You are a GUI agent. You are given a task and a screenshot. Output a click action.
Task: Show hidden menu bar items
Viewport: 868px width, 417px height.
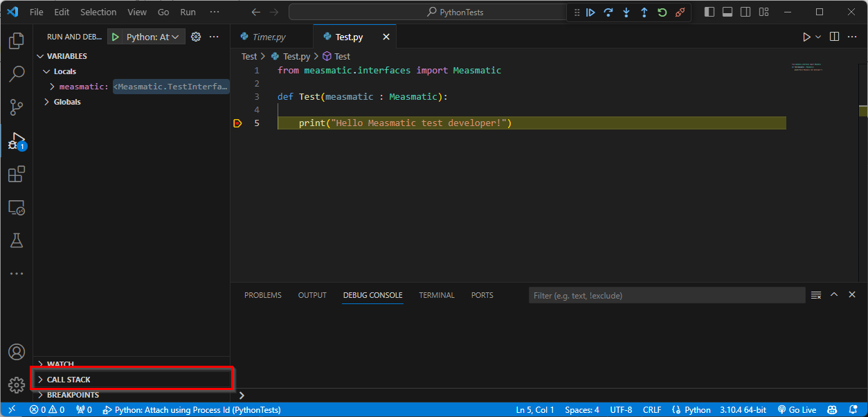[x=215, y=12]
